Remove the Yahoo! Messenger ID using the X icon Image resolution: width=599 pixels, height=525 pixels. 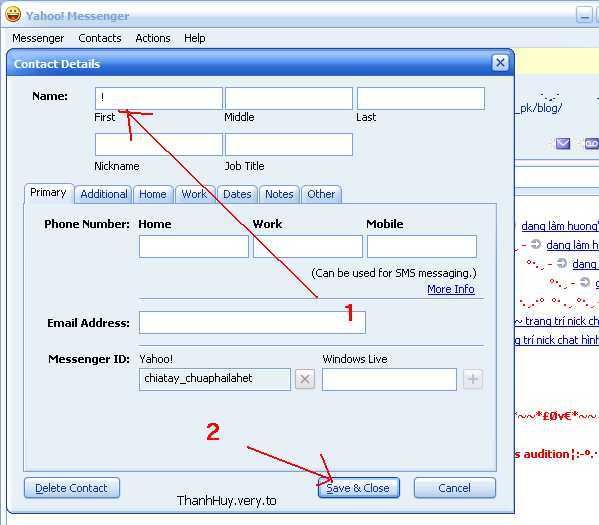pos(304,379)
